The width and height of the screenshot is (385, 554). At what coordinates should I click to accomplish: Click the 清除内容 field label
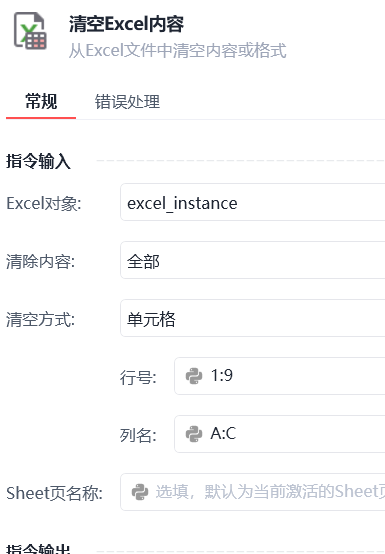(x=41, y=262)
